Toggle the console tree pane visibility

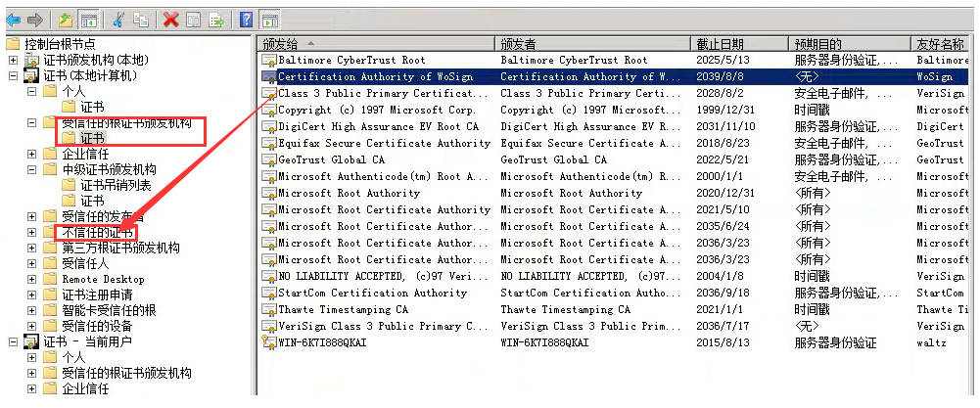pyautogui.click(x=88, y=19)
